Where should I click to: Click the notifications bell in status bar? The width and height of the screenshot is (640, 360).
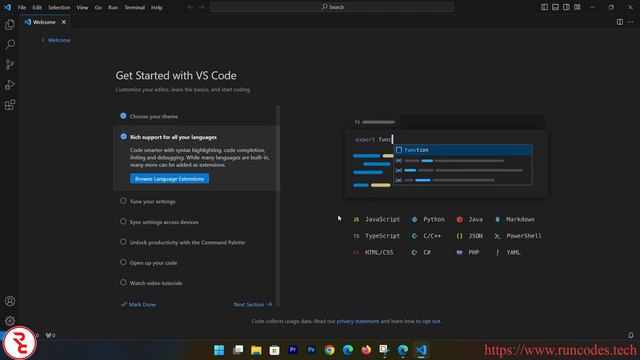(631, 335)
